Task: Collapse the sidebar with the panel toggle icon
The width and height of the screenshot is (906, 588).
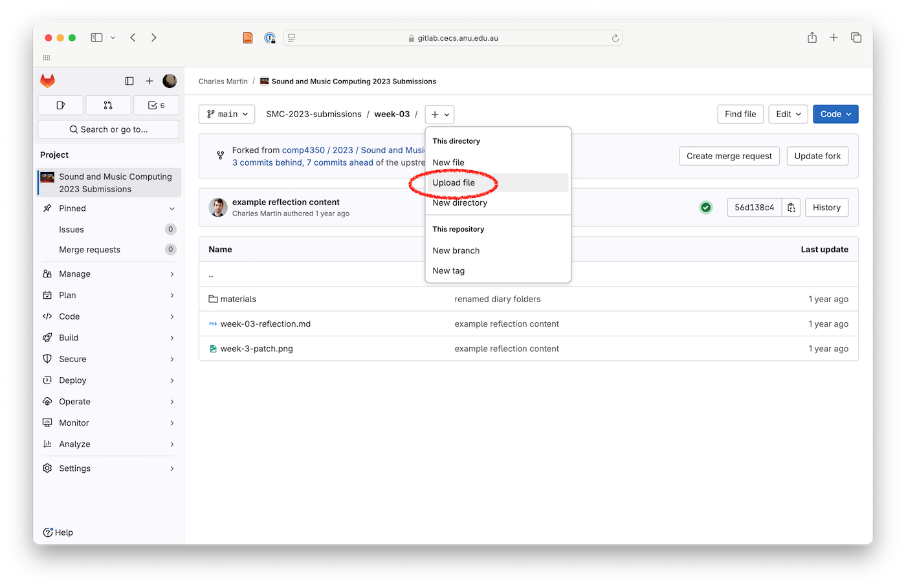Action: click(129, 81)
